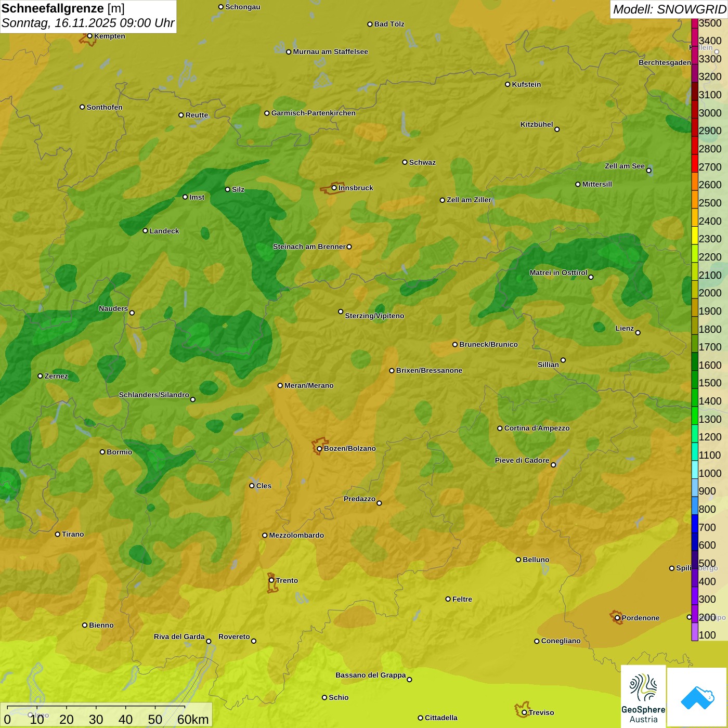Image resolution: width=728 pixels, height=728 pixels.
Task: Click the 2700 m red legend color
Action: click(x=695, y=163)
